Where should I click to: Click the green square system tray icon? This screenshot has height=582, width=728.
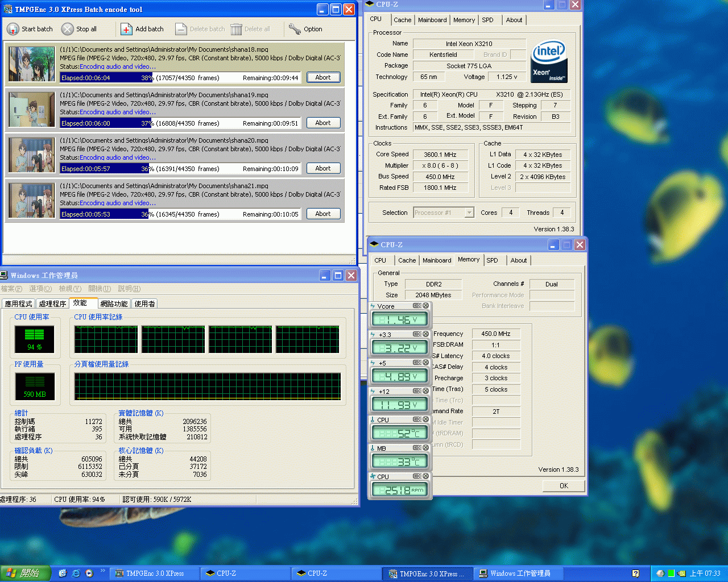pyautogui.click(x=671, y=573)
